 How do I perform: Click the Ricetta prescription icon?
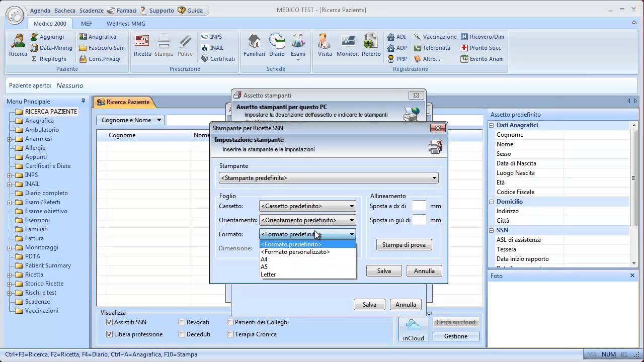142,45
